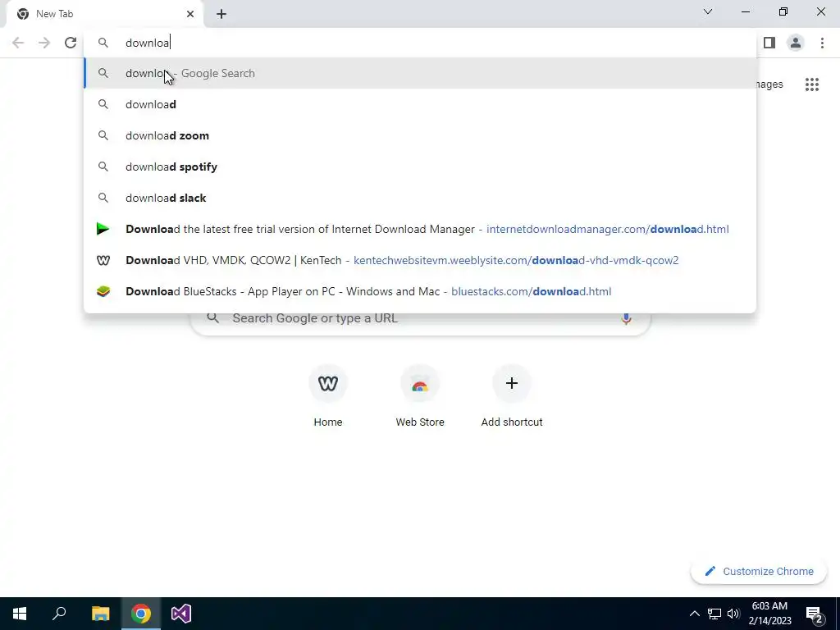Click the BlueStacks favicon
Viewport: 840px width, 630px height.
click(x=103, y=291)
